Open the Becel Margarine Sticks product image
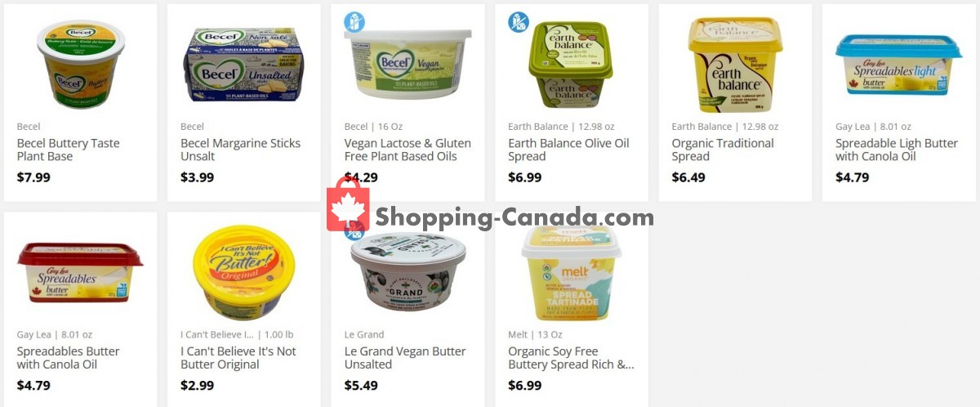This screenshot has width=980, height=407. (x=244, y=65)
